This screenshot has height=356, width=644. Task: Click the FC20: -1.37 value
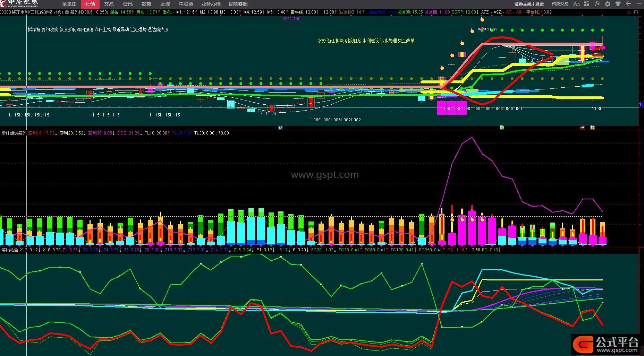coord(324,250)
